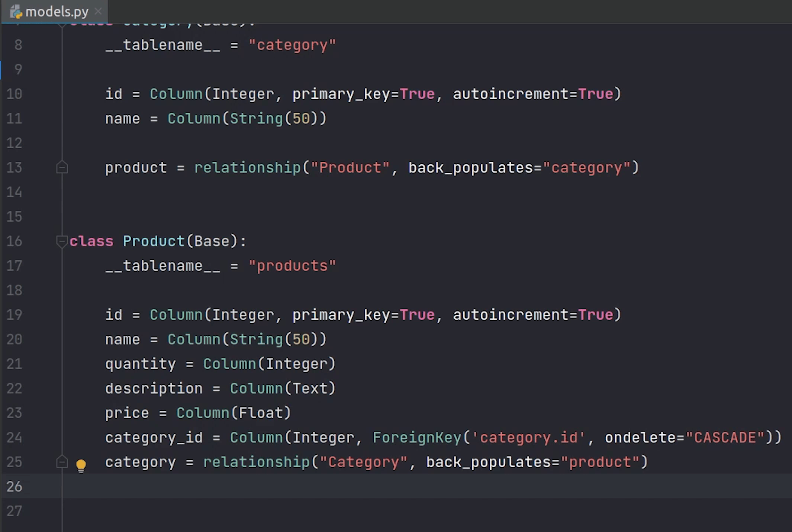
Task: Click ForeignKey in the category_id line
Action: (417, 438)
